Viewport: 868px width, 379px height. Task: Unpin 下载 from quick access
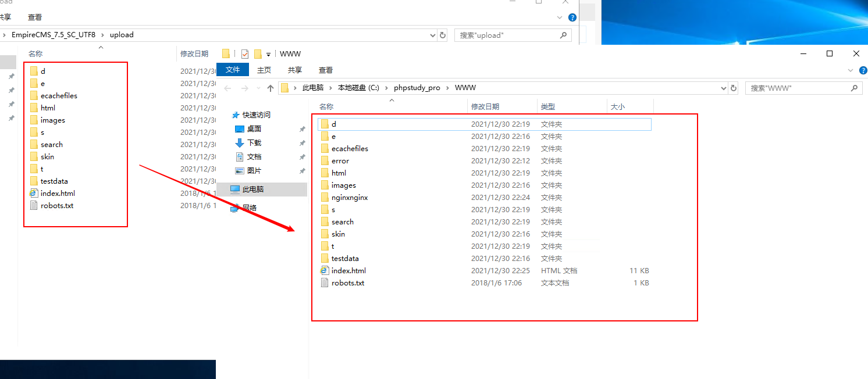click(x=302, y=143)
